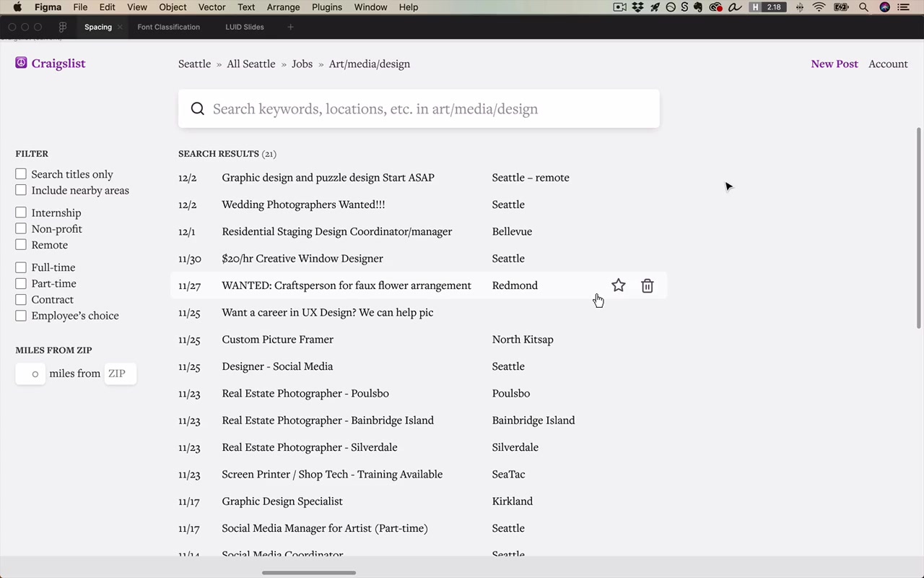Image resolution: width=924 pixels, height=578 pixels.
Task: Enable Search titles only checkbox
Action: pyautogui.click(x=21, y=174)
